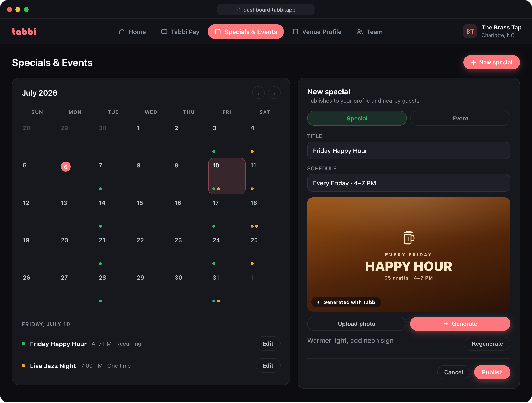Click the sparkle icon on Generate button
532x403 pixels.
click(446, 324)
